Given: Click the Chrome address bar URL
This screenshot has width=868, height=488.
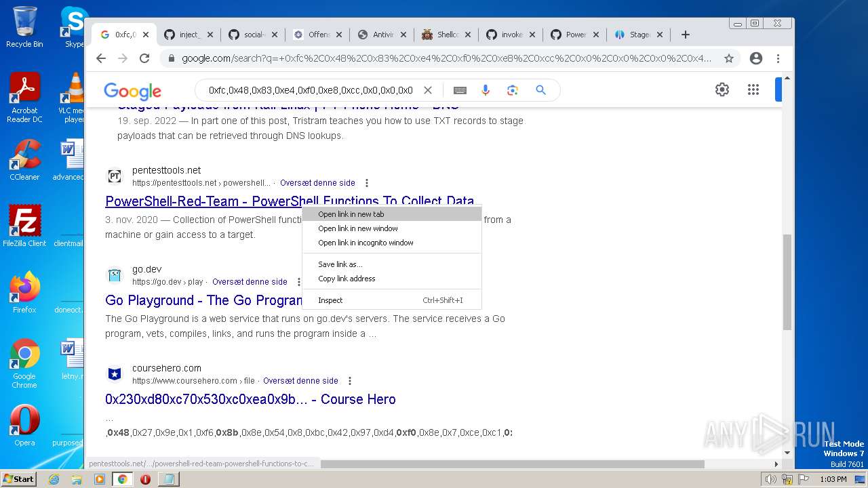Looking at the screenshot, I should point(446,58).
